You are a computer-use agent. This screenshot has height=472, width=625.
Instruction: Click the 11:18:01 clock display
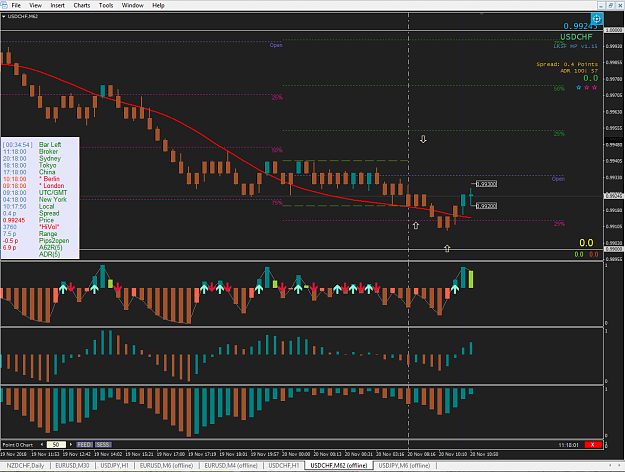pos(568,445)
